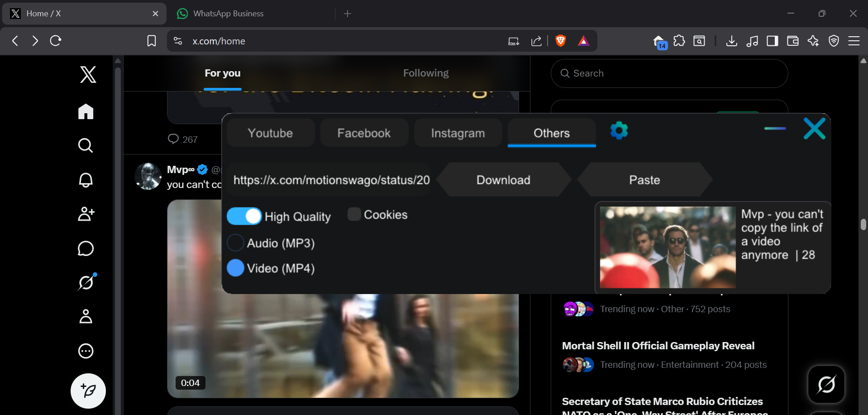Open Brave Rewards triangle icon
Screen dimensions: 868x415
584,41
